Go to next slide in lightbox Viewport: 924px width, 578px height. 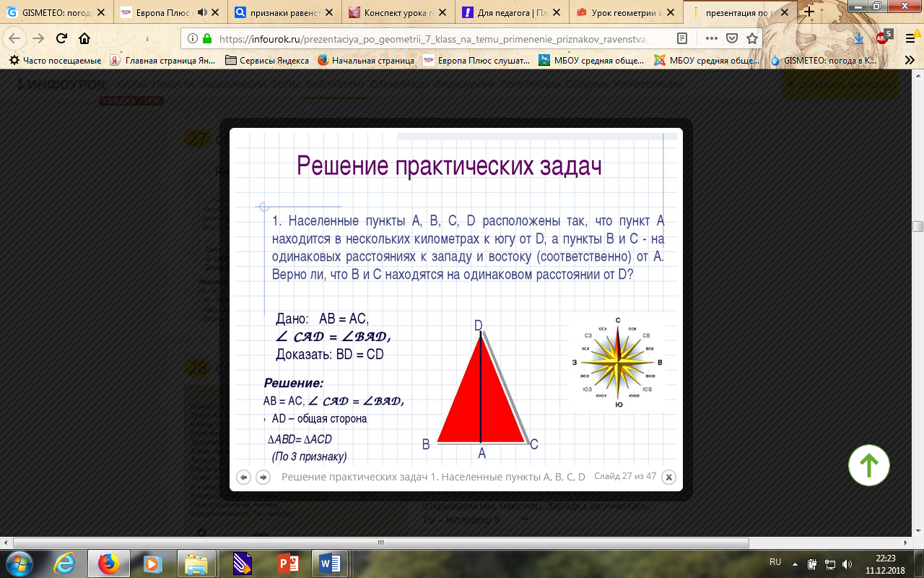click(x=263, y=478)
